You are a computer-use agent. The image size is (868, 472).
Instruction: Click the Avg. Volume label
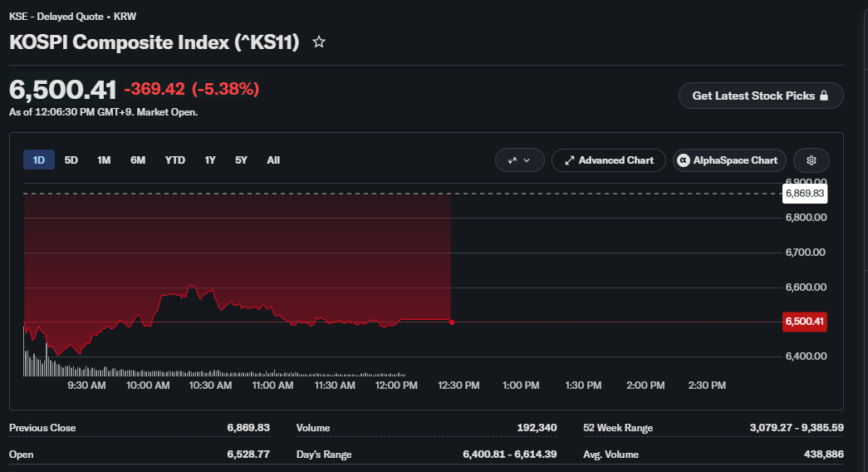click(x=611, y=455)
